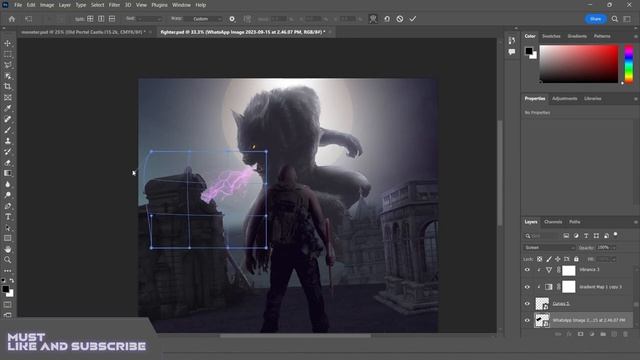Open the Edit Toolbar ellipsis
This screenshot has width=640, height=360.
point(7,271)
